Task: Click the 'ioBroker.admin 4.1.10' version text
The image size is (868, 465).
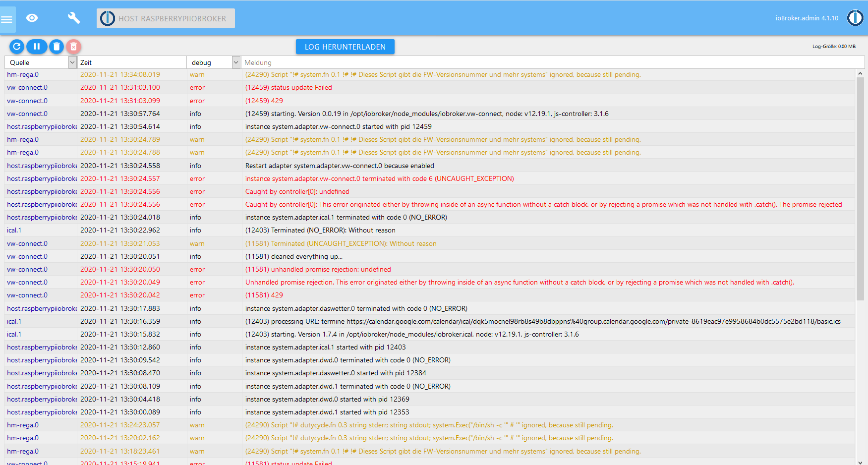Action: point(807,18)
